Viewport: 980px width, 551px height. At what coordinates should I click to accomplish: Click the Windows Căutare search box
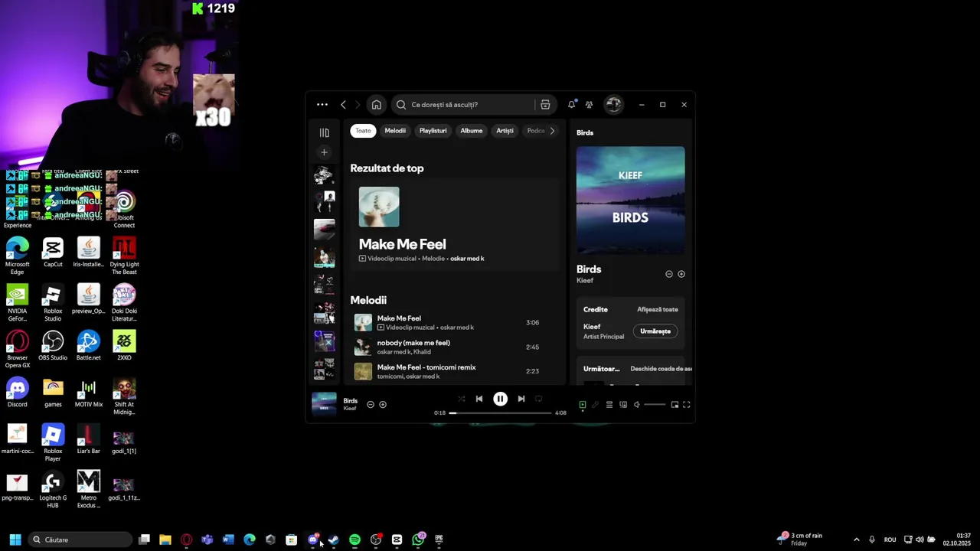coord(79,540)
